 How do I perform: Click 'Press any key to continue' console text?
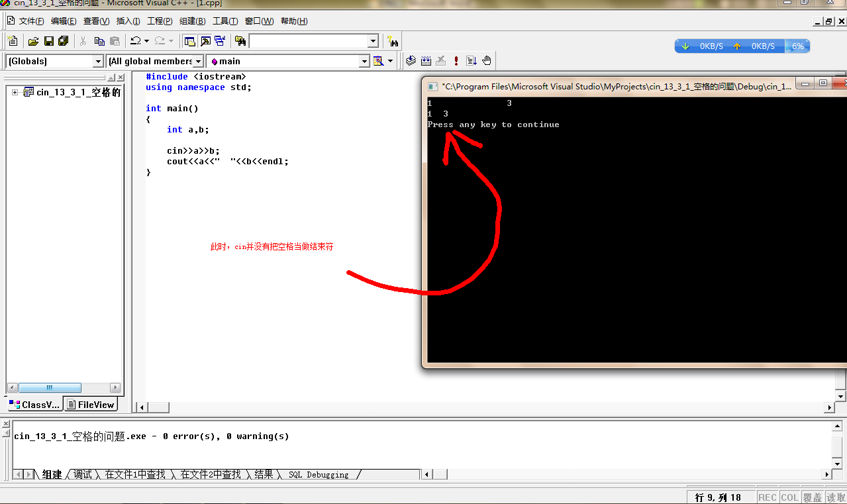[x=493, y=125]
